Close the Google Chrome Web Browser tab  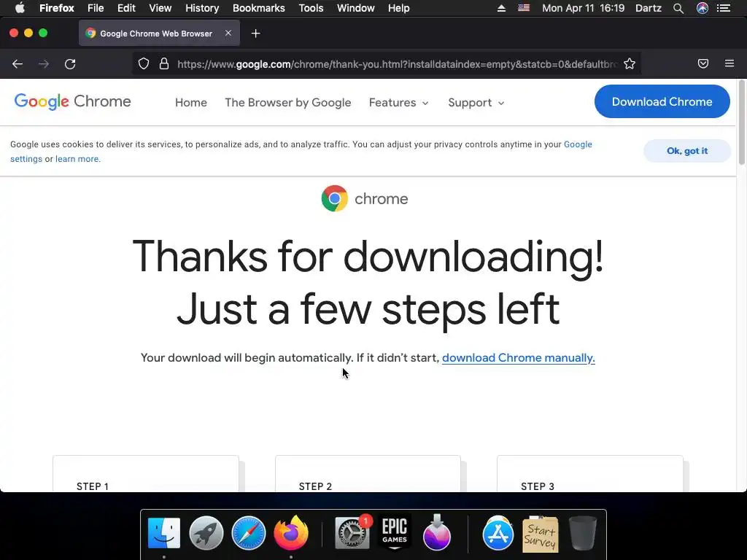pyautogui.click(x=228, y=33)
